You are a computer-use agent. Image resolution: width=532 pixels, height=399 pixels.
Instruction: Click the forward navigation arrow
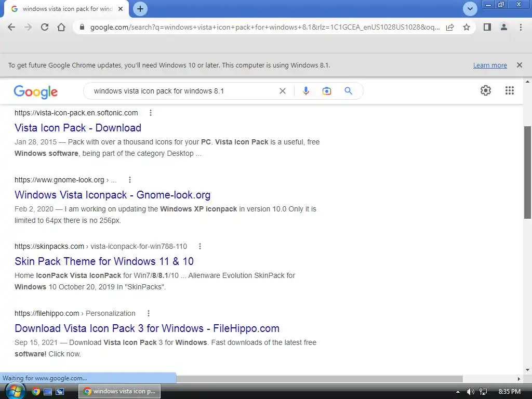(x=28, y=27)
